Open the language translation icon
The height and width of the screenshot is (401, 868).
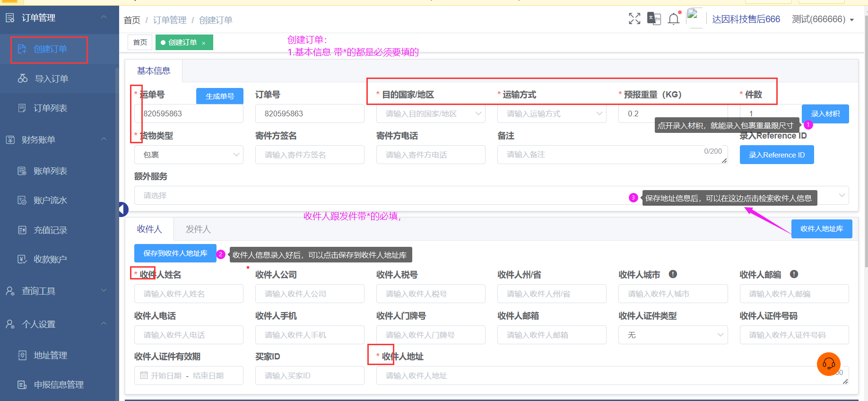tap(654, 19)
